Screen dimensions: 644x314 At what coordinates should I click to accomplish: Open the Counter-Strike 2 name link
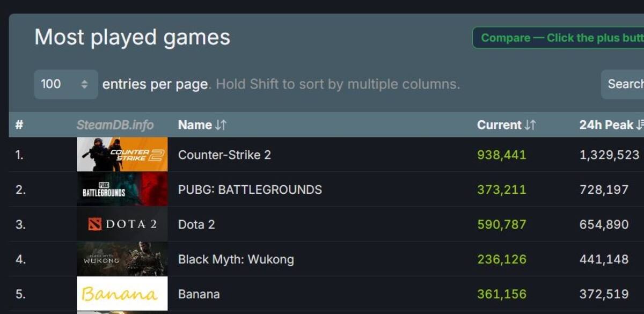[224, 155]
